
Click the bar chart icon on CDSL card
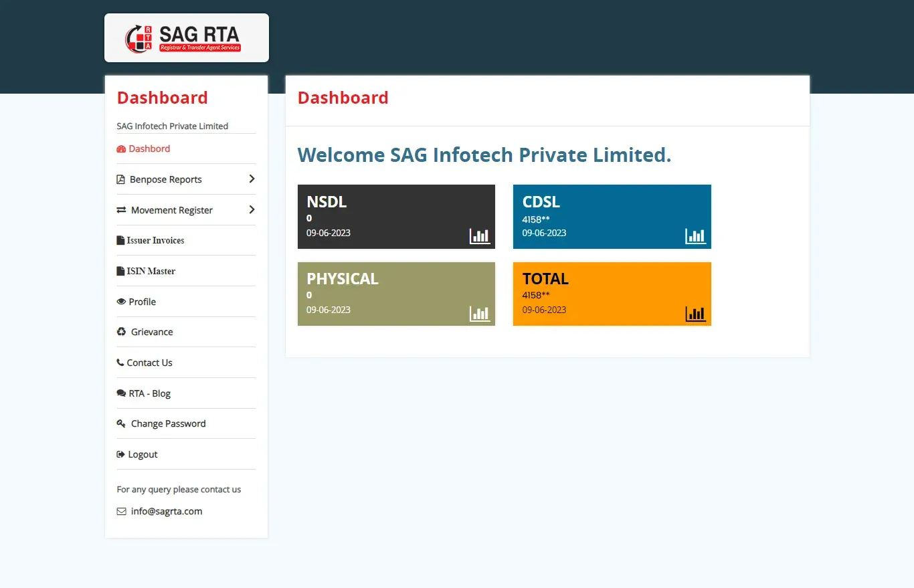695,235
